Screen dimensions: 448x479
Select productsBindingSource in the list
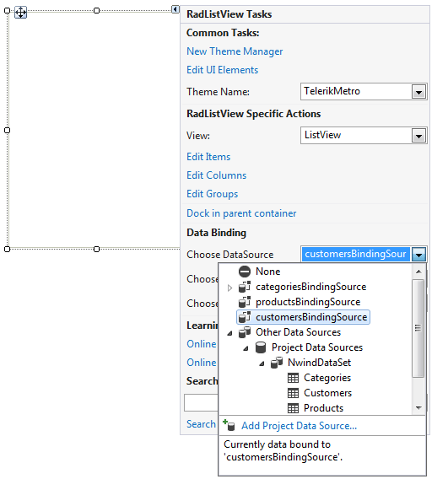click(x=308, y=302)
